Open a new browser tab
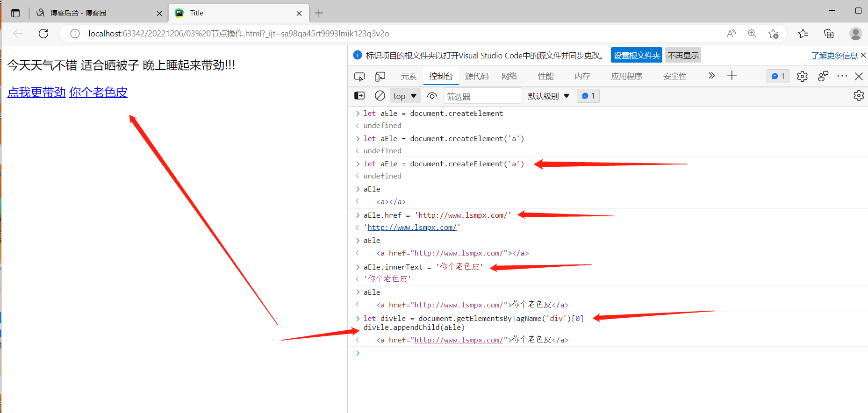Screen dimensions: 868x413 (319, 13)
